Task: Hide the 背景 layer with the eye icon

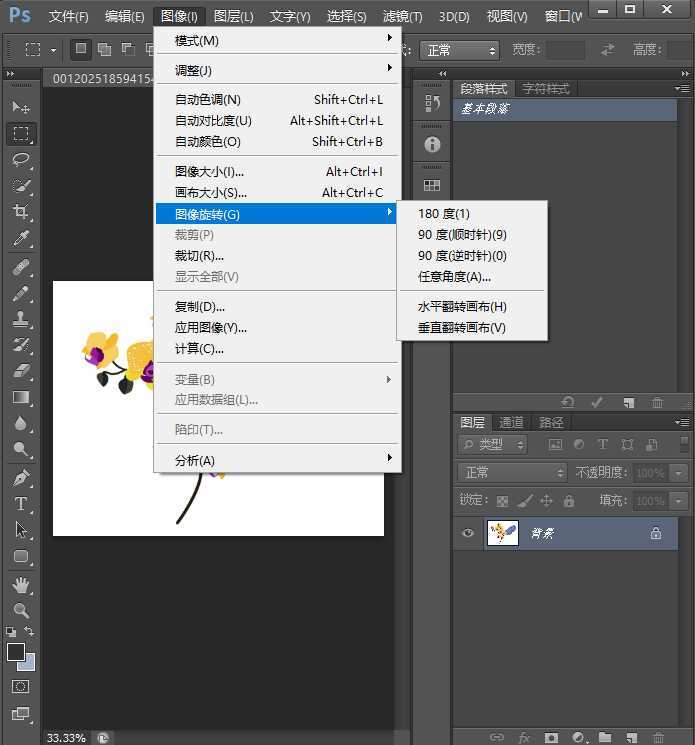Action: click(467, 533)
